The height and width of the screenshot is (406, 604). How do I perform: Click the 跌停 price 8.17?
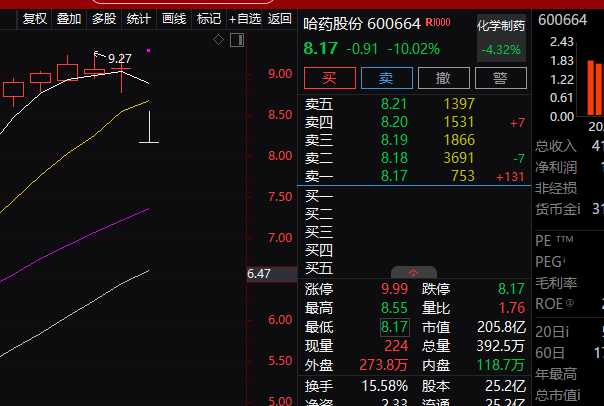[x=511, y=289]
